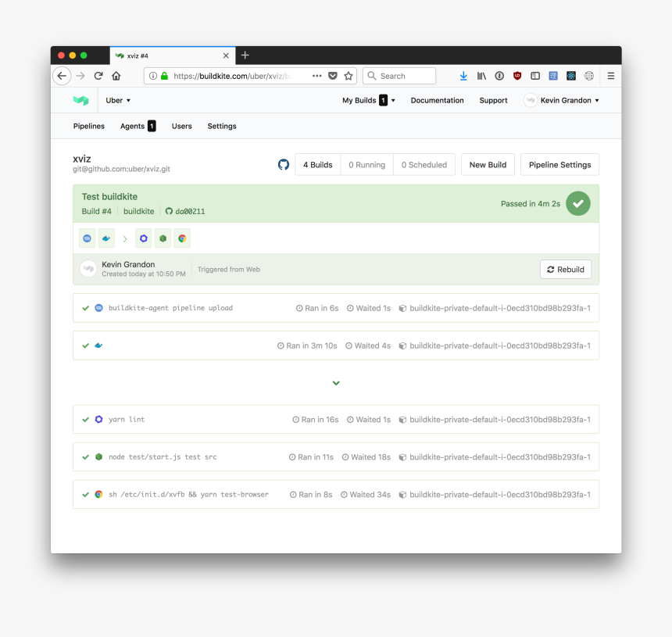Image resolution: width=672 pixels, height=637 pixels.
Task: Click the buildkite branch link
Action: tap(139, 211)
